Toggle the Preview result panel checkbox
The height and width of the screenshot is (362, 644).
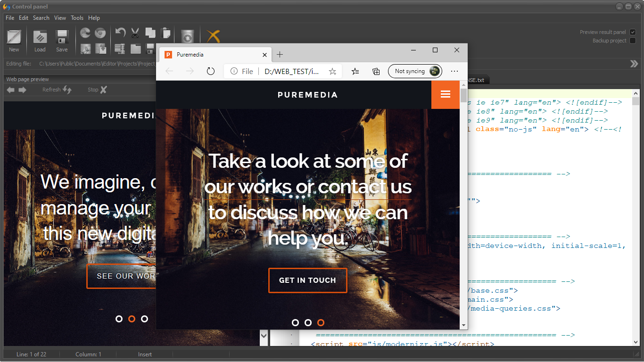point(633,32)
